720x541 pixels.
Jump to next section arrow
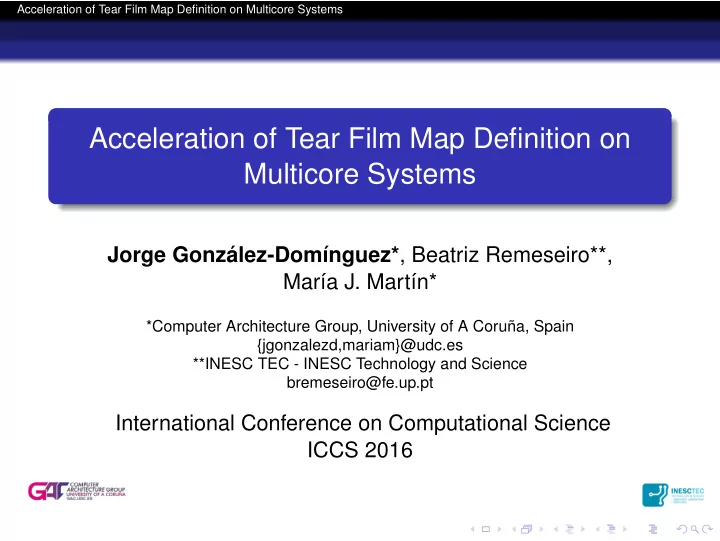(x=625, y=529)
